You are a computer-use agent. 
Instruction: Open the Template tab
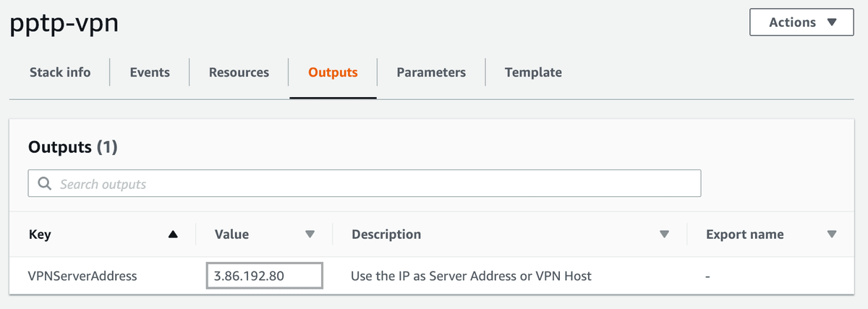533,72
